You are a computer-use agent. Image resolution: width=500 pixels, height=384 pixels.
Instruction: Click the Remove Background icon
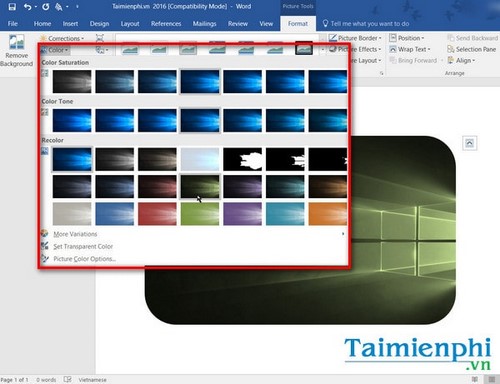point(16,43)
